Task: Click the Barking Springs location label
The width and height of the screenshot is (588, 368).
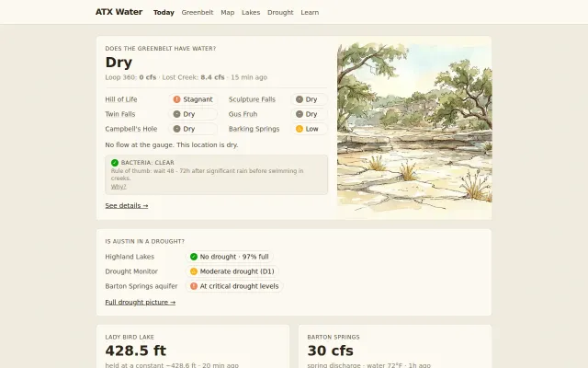Action: click(x=254, y=129)
